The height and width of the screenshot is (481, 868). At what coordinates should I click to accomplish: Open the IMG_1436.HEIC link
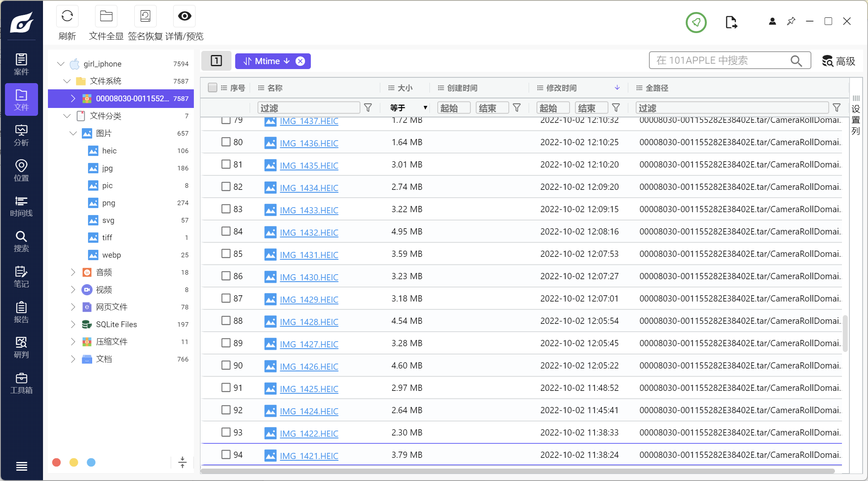click(309, 143)
